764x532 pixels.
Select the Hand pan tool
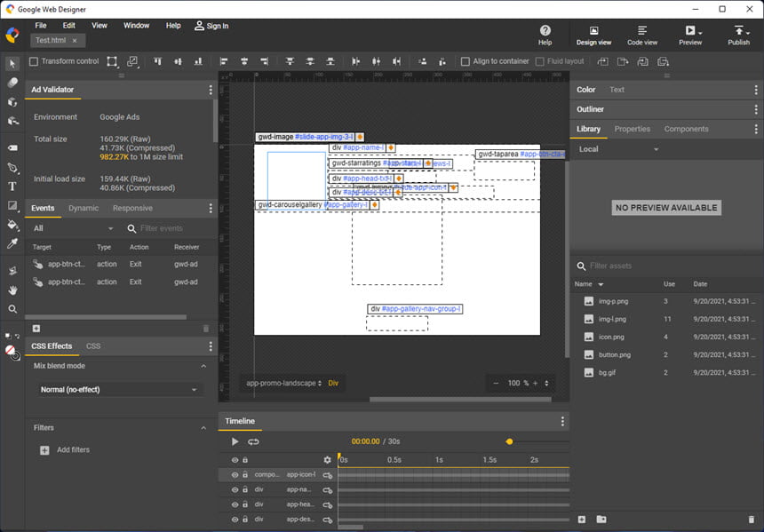[12, 290]
